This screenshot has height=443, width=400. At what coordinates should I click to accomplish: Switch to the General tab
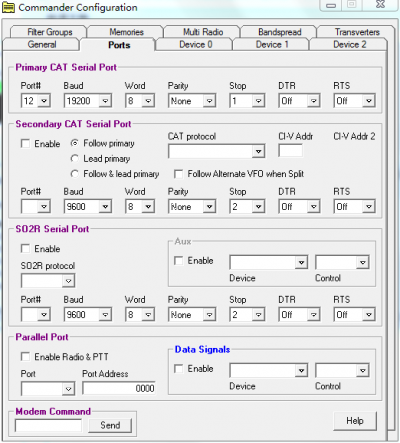coord(42,45)
